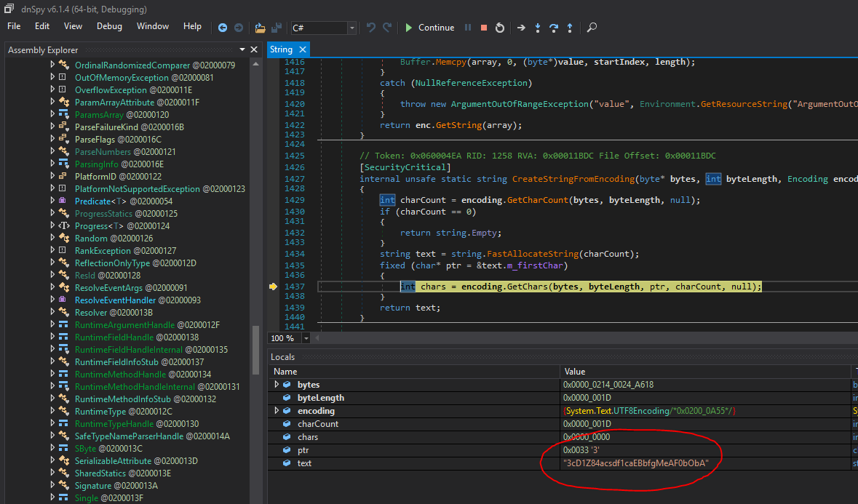The image size is (858, 504).
Task: Navigate forward with the grey arrow
Action: tap(239, 28)
